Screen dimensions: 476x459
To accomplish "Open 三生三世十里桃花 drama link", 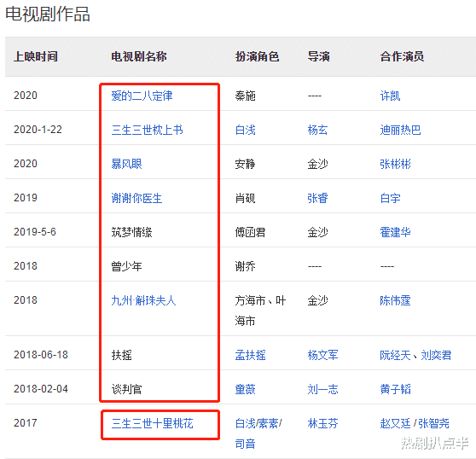I will [x=152, y=423].
